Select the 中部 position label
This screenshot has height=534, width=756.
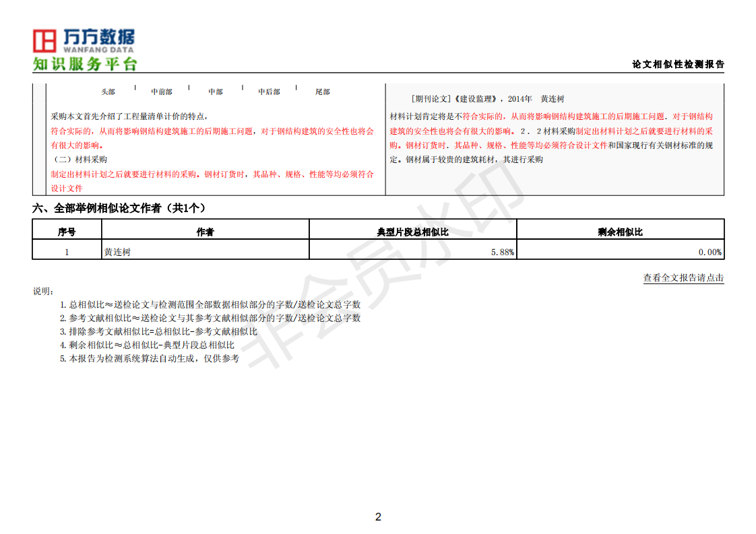[216, 92]
